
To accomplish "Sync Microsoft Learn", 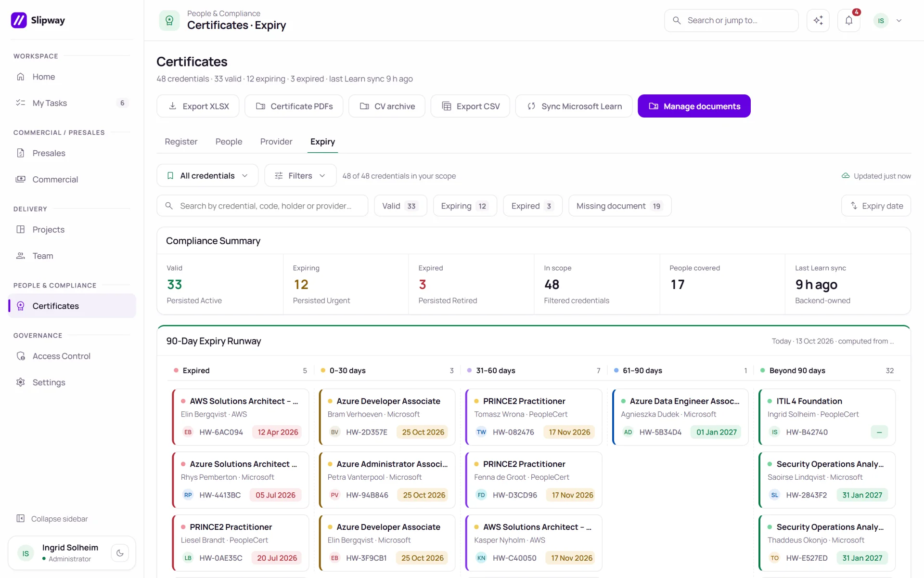I will 574,106.
